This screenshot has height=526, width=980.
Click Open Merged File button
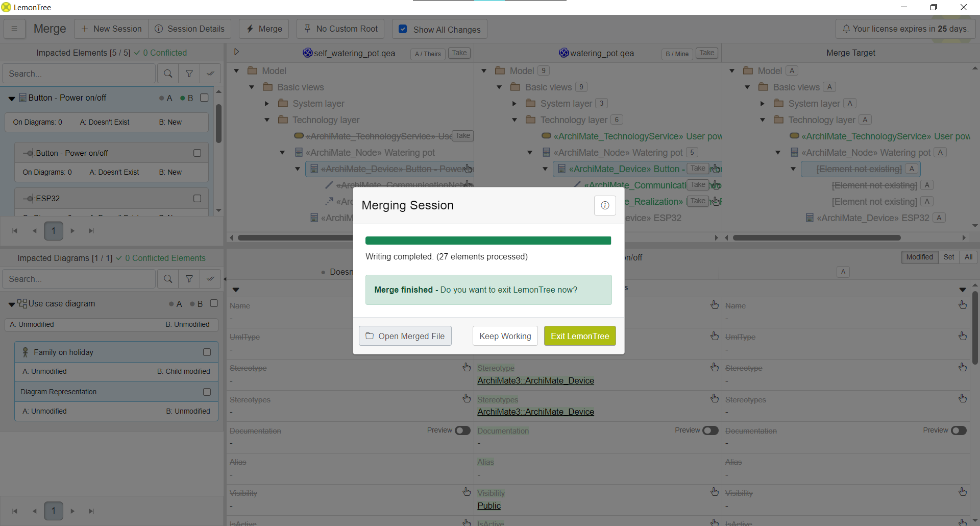point(405,336)
